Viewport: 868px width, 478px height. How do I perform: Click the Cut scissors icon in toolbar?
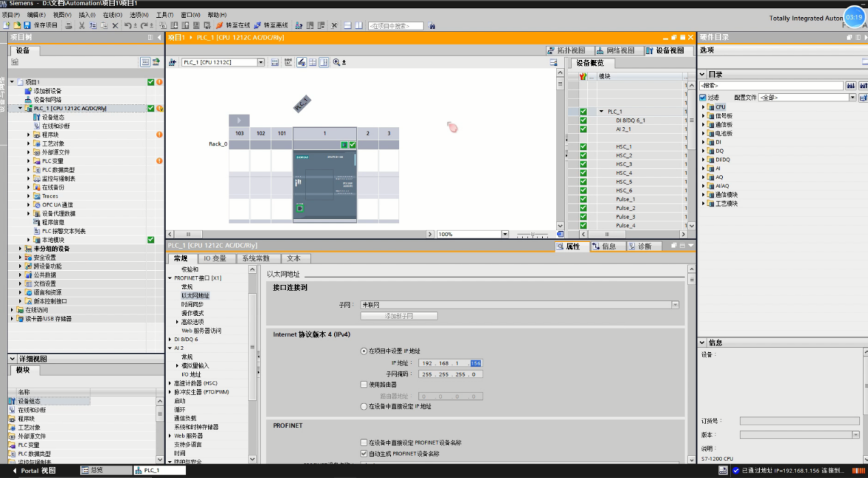coord(81,25)
